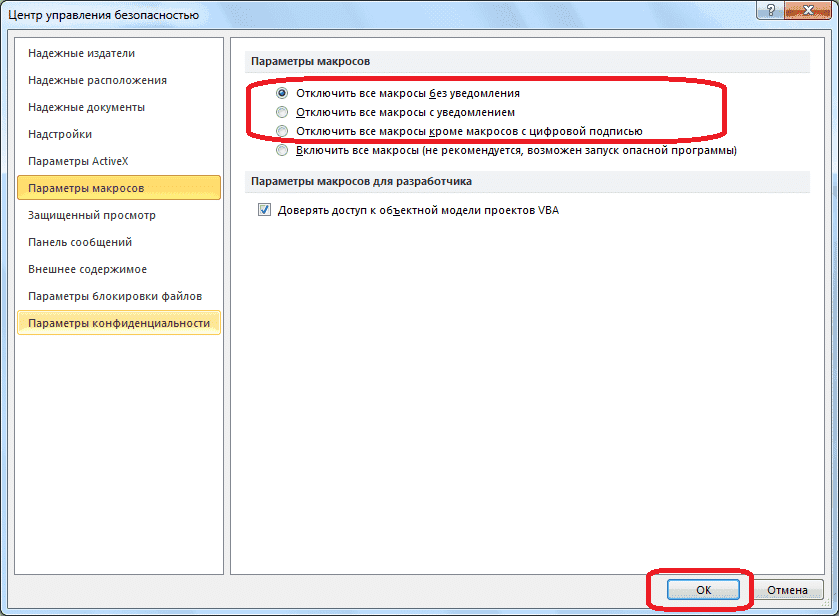Открыть раздел «Надежные документы»
Image resolution: width=839 pixels, height=616 pixels.
click(88, 107)
